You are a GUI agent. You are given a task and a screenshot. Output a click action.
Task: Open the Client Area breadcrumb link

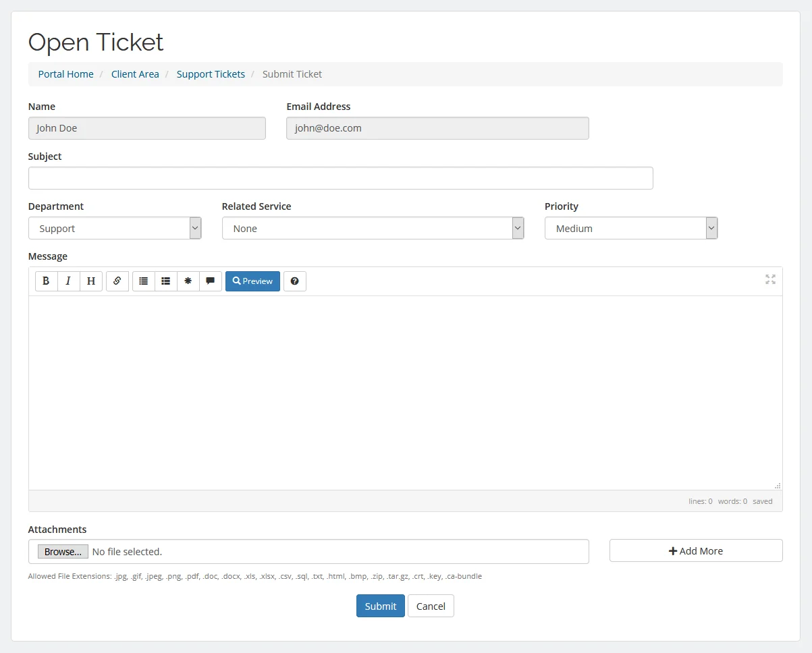(135, 74)
